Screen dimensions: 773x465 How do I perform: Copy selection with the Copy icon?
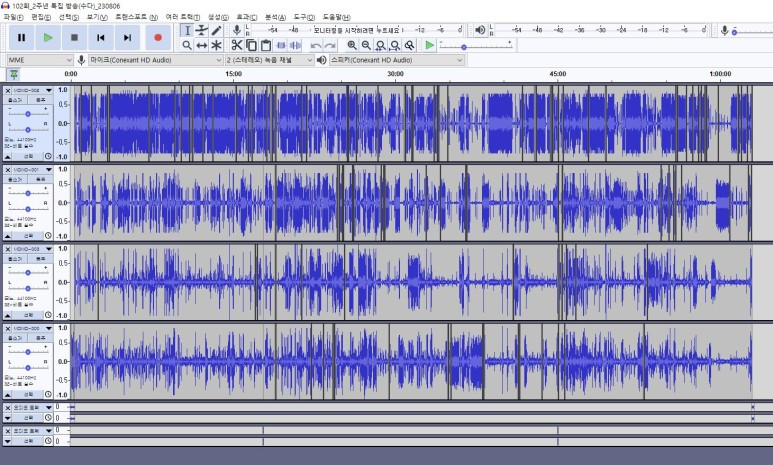[251, 45]
